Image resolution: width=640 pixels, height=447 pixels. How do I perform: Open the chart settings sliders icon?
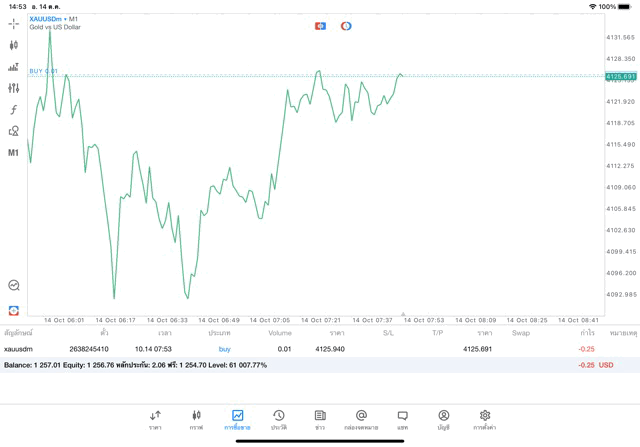pyautogui.click(x=13, y=88)
